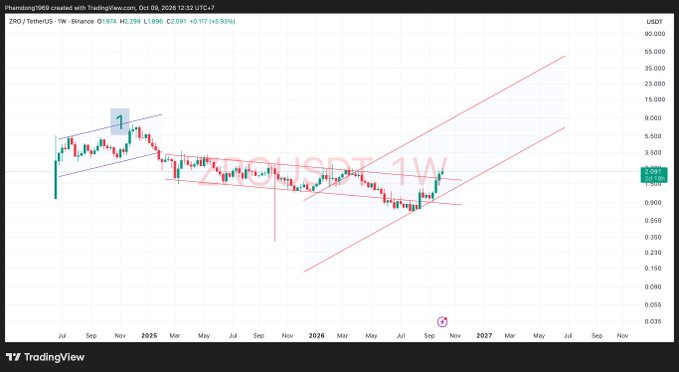Screen dimensions: 679x372
Task: Click the 2025 label on time axis
Action: click(149, 336)
